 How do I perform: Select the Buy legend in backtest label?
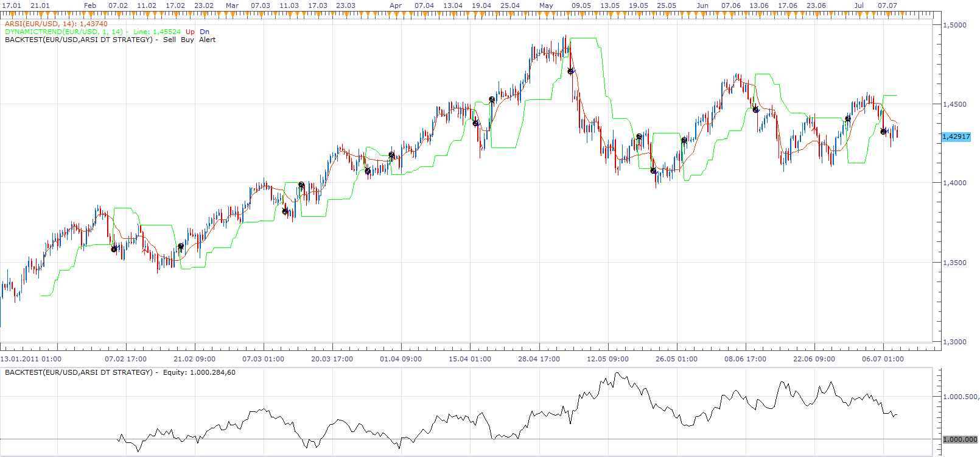187,40
